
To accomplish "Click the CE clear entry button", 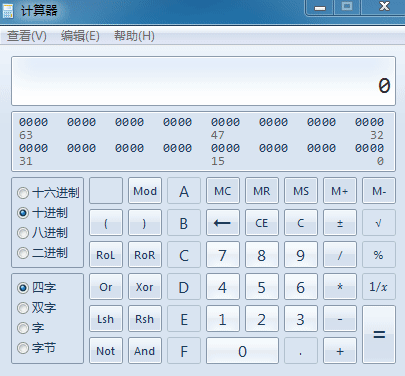I will (262, 223).
